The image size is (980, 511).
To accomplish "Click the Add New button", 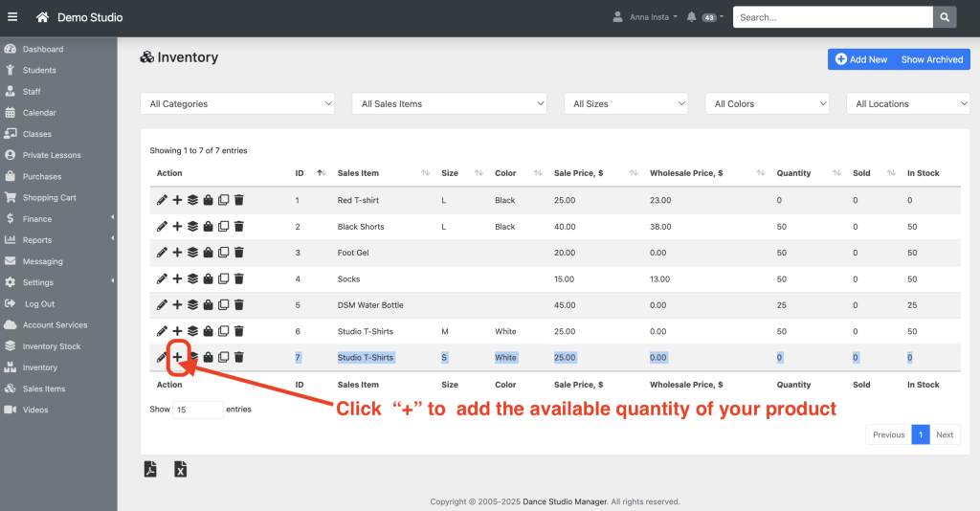I will pos(861,59).
